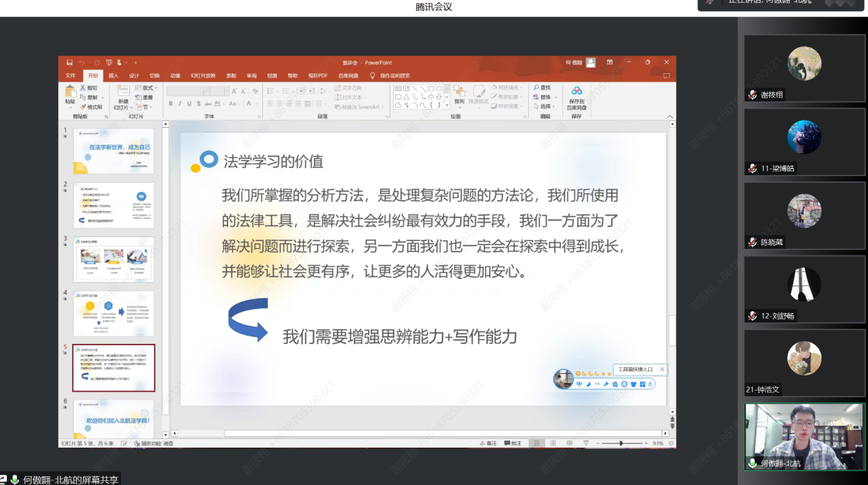Image resolution: width=868 pixels, height=485 pixels.
Task: Click the Save to Baidu Netdisk icon
Action: coord(576,98)
